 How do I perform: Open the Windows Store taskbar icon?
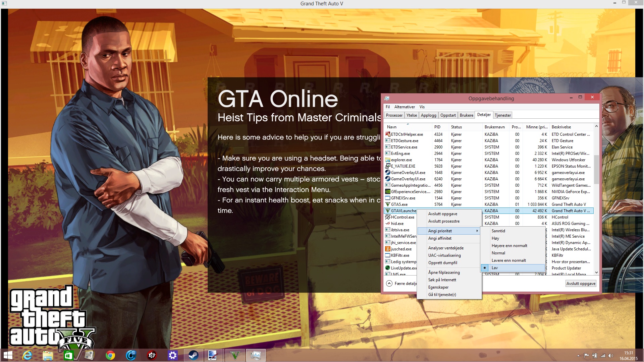pos(68,355)
